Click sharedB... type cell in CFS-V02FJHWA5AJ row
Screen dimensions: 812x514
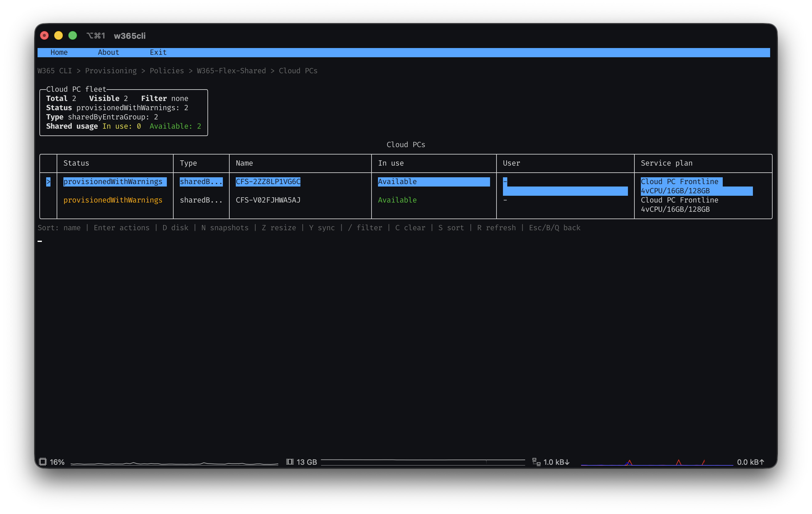pos(201,200)
